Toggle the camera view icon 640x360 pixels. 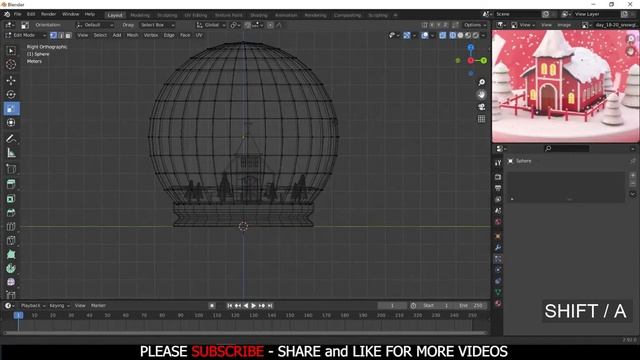click(482, 107)
